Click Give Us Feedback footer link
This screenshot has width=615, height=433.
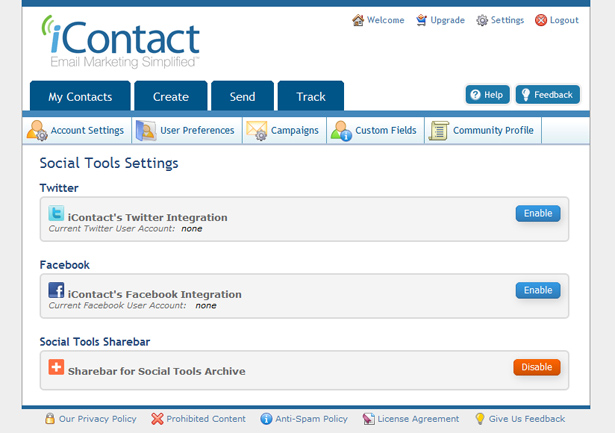(x=527, y=419)
